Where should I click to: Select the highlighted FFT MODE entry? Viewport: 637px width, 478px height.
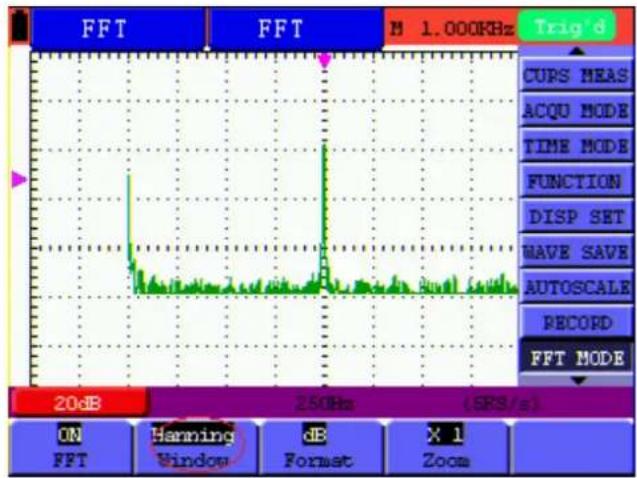pos(576,357)
